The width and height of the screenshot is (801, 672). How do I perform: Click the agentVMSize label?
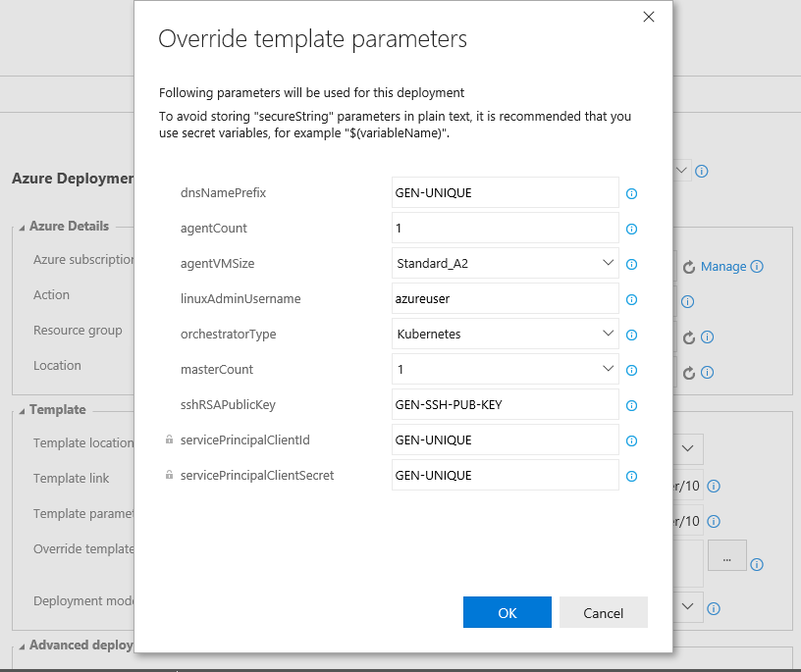[218, 264]
